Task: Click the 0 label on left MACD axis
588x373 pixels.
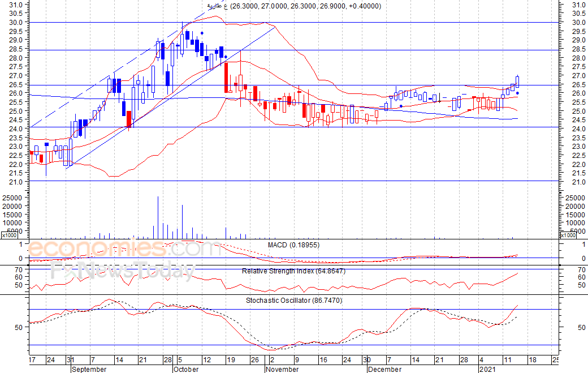Action: click(20, 259)
